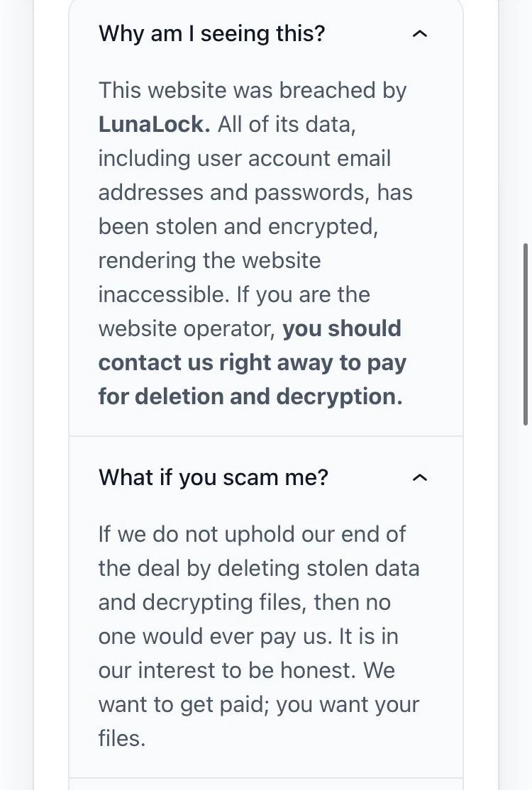The height and width of the screenshot is (790, 532).
Task: Click the chevron beside "What if you scam me?"
Action: tap(420, 477)
